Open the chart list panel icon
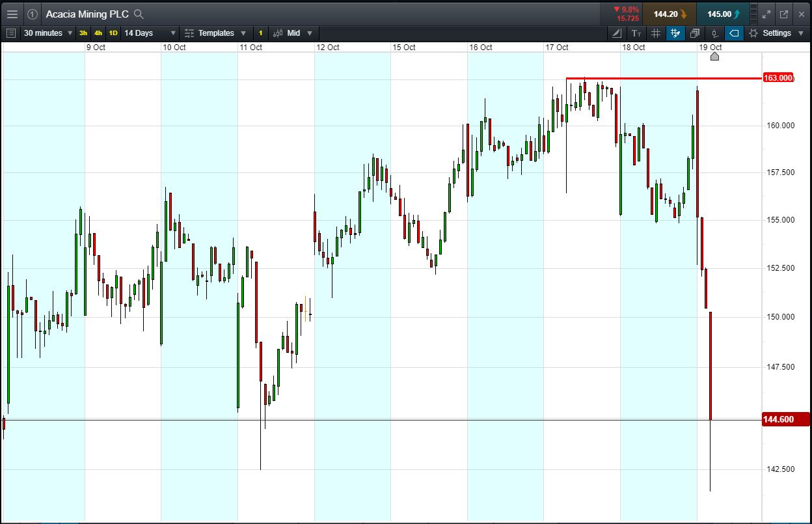 [10, 33]
